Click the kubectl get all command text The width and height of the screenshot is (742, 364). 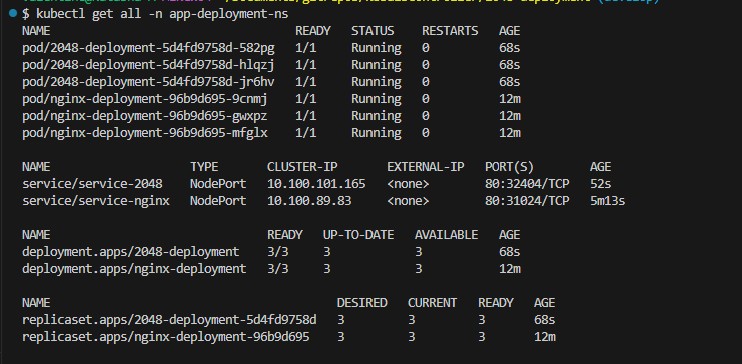(x=162, y=14)
